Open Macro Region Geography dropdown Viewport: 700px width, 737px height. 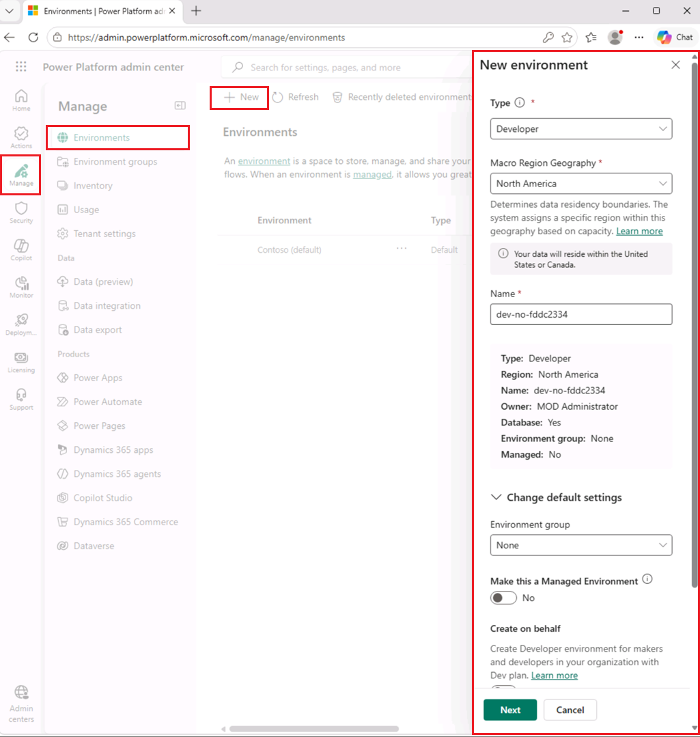click(x=581, y=183)
